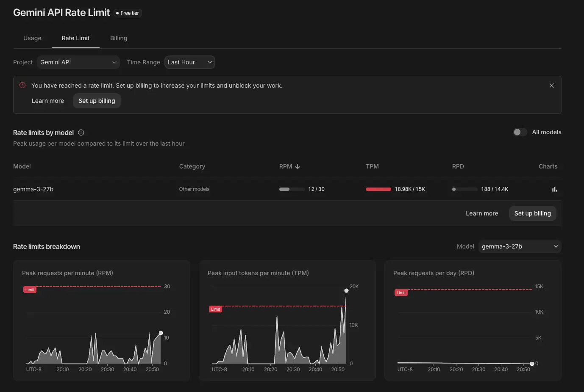
Task: Click the RPM sort arrow
Action: coord(298,166)
